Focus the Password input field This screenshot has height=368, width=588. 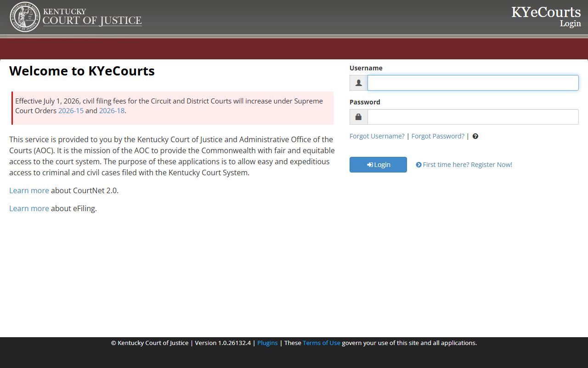[x=473, y=117]
